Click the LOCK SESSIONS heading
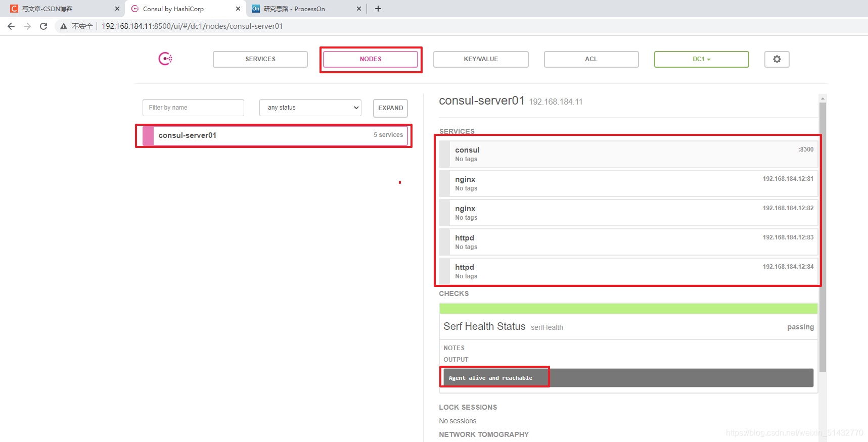Screen dimensions: 868x442 [468, 407]
